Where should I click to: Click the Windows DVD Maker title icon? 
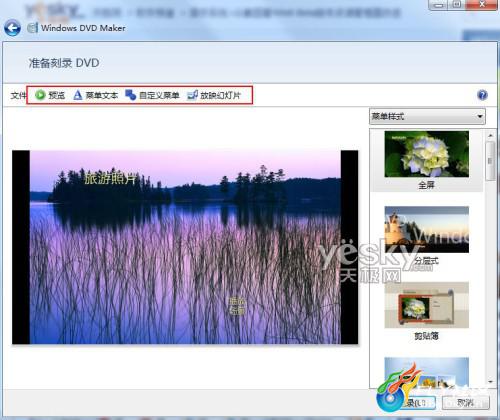[33, 28]
